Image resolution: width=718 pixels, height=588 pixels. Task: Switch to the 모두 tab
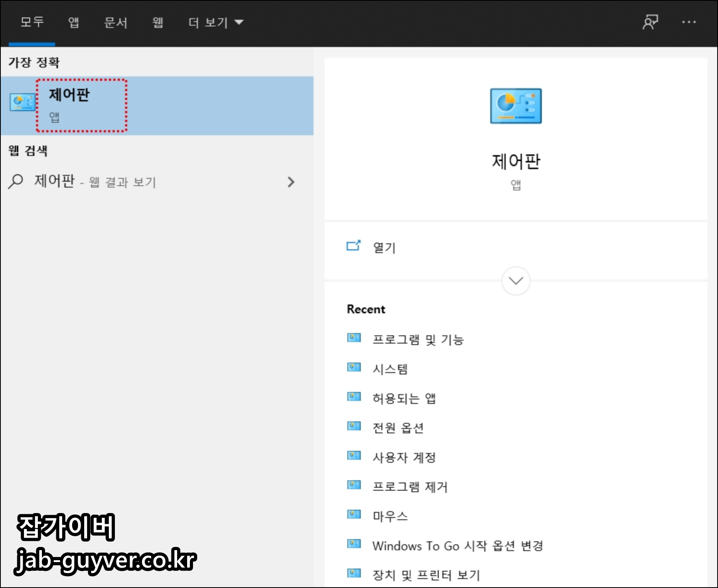point(32,22)
